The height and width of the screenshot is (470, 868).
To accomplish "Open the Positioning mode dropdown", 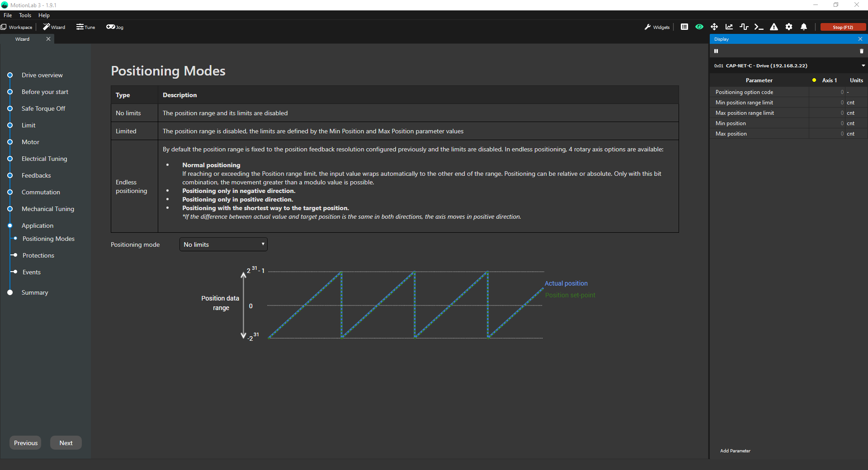I will pos(223,244).
